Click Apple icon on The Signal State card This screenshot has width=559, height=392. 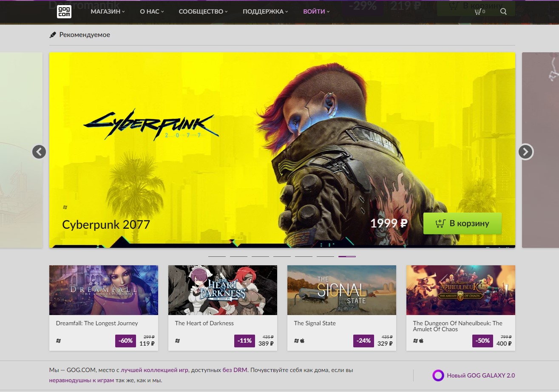pyautogui.click(x=303, y=341)
